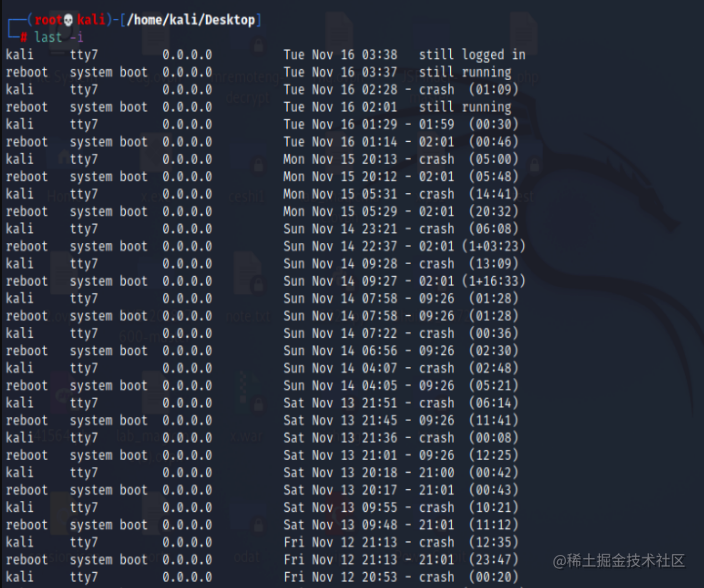Click the "Sat Nov 13 20:17" boot timestamp
The width and height of the screenshot is (704, 588).
[340, 490]
